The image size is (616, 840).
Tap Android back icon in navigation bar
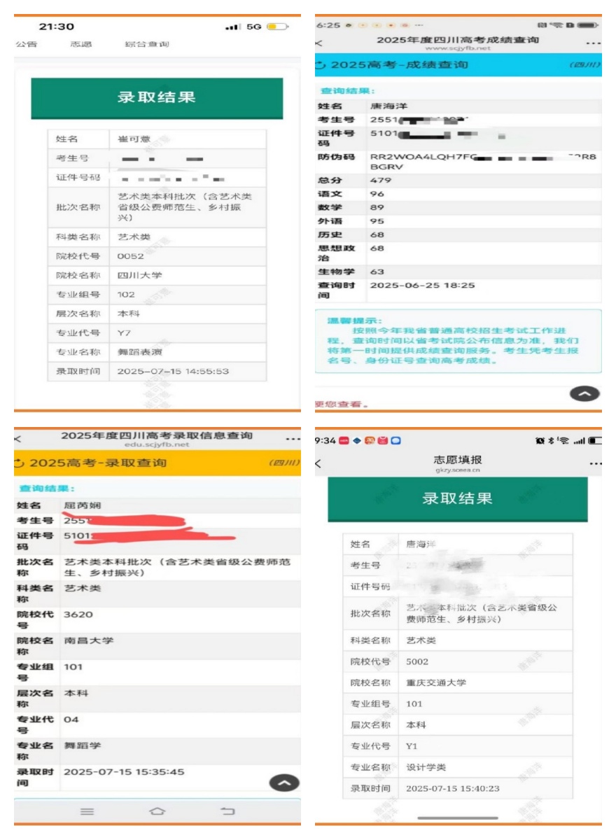227,811
